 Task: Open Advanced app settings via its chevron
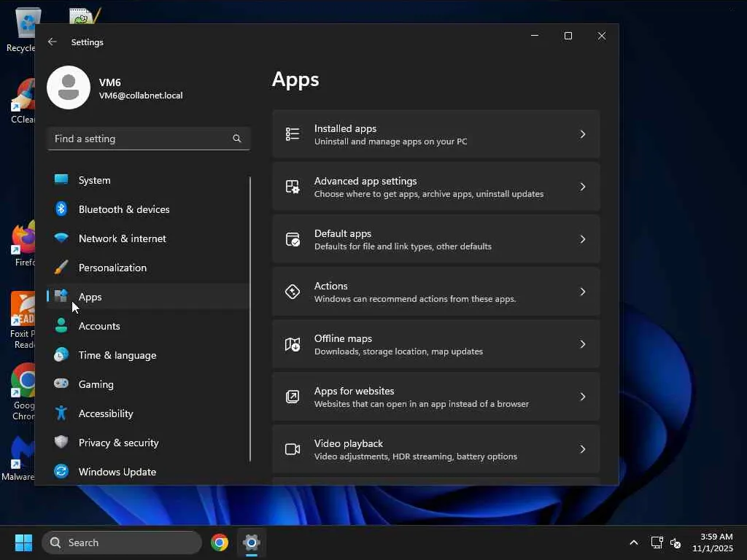pos(582,187)
